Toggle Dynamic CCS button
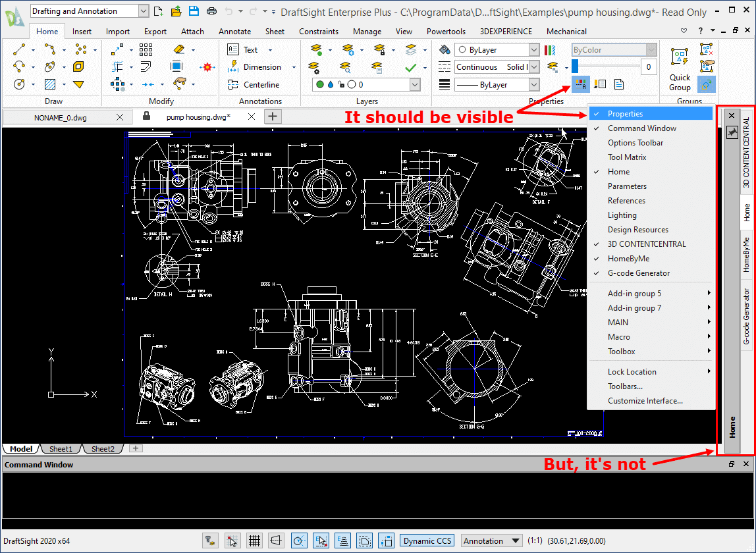Image resolution: width=756 pixels, height=553 pixels. (427, 541)
